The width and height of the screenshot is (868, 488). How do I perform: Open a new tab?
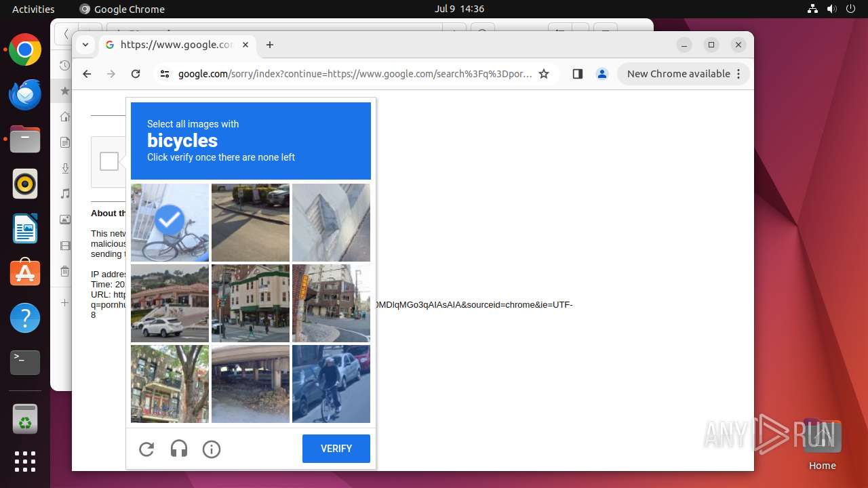tap(270, 45)
